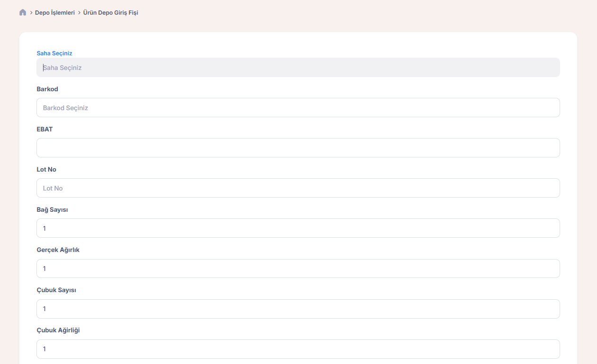Open the Barkod Seçiniz combo box
597x364 pixels.
(298, 108)
